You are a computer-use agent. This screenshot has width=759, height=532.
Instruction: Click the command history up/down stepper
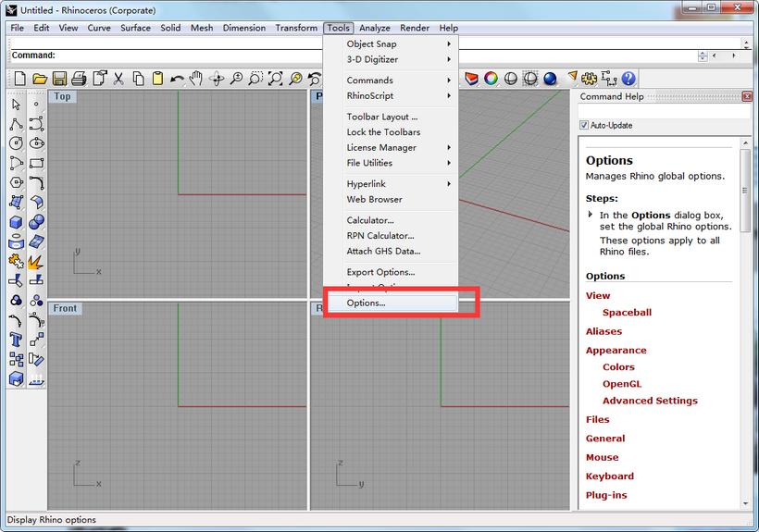[x=703, y=56]
